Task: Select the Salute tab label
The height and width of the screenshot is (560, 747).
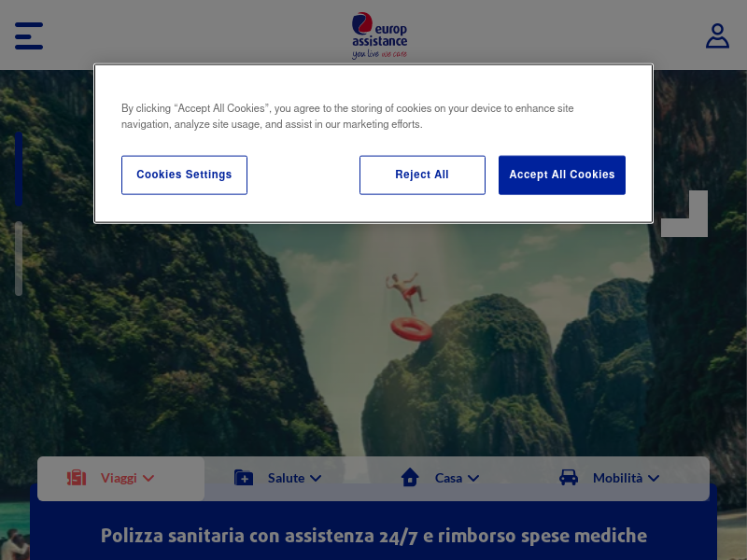Action: pyautogui.click(x=286, y=478)
